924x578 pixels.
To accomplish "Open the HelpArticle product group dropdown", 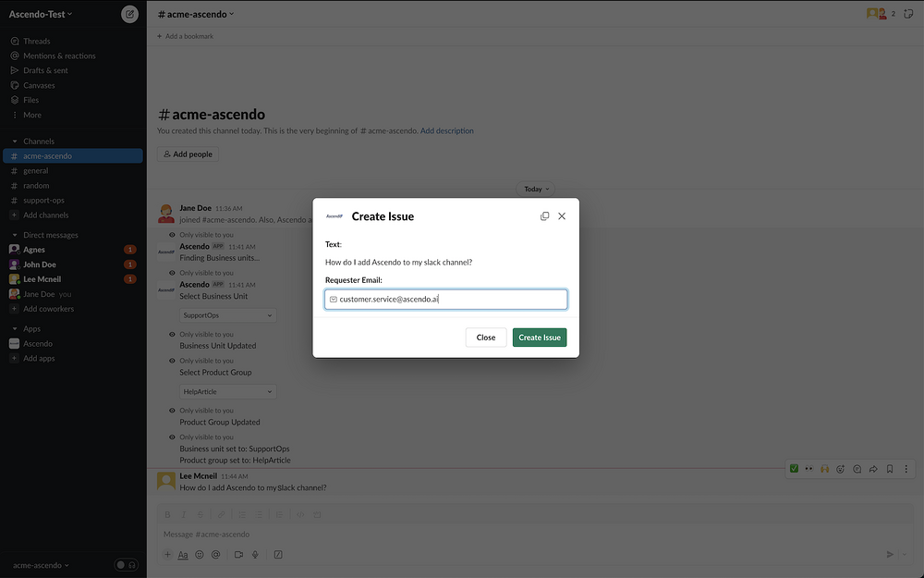I will click(227, 391).
